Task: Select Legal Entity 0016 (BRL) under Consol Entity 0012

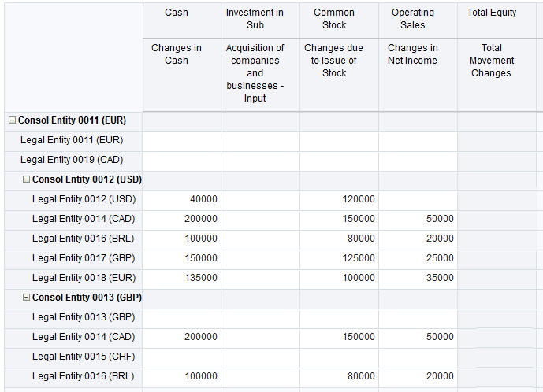Action: coord(83,239)
